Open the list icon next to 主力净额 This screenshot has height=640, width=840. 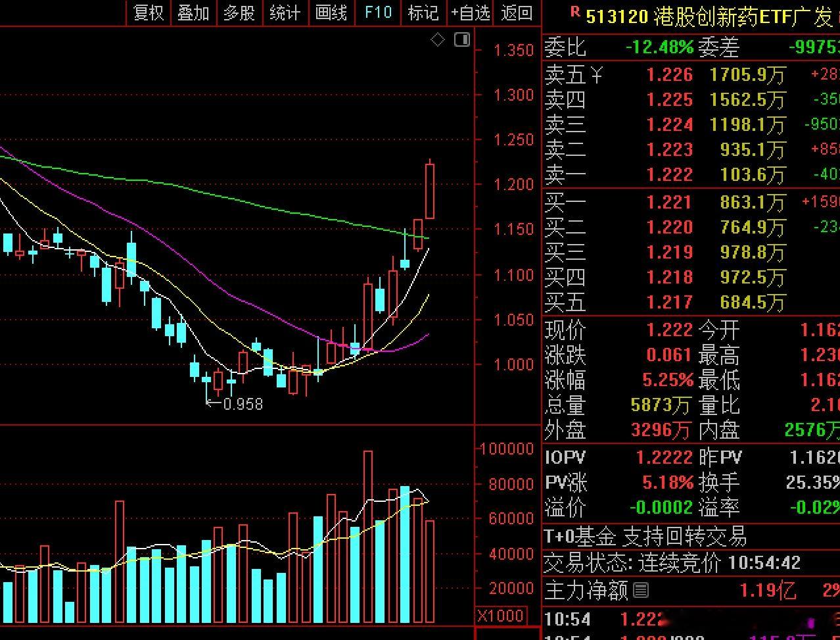tap(641, 590)
